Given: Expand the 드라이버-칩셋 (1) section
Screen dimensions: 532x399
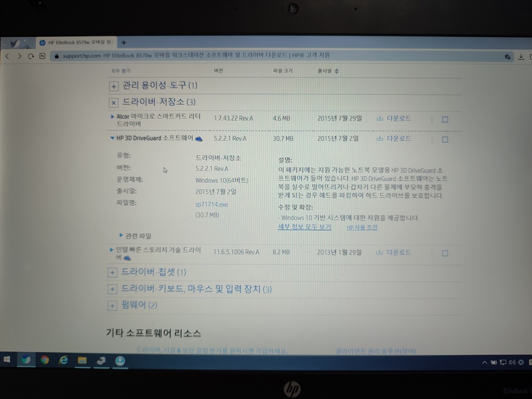Looking at the screenshot, I should tap(112, 272).
